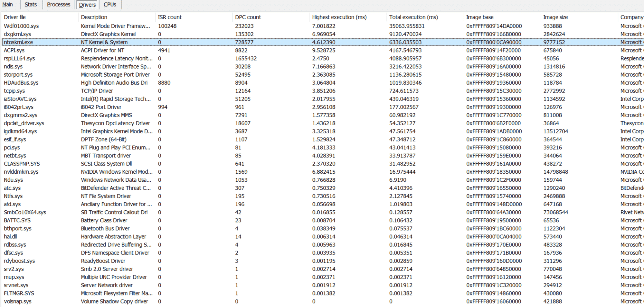This screenshot has width=644, height=307.
Task: Select the dpclat_driver.sys driver row
Action: (x=323, y=123)
